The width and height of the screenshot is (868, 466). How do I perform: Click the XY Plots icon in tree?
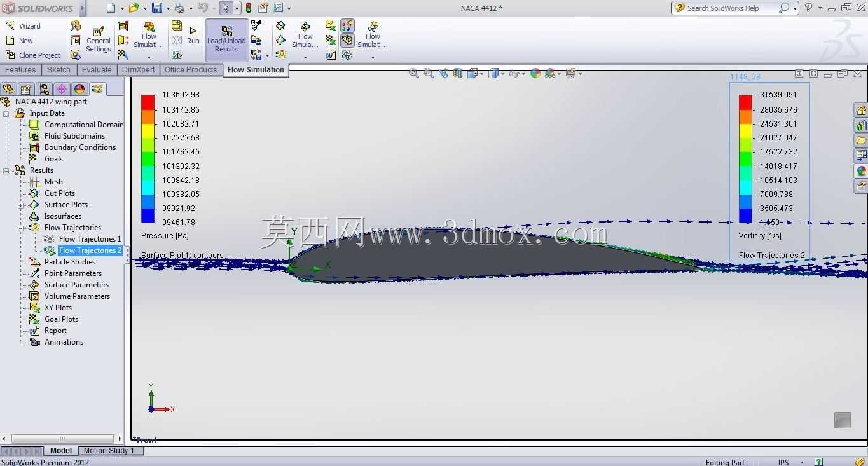[x=34, y=308]
